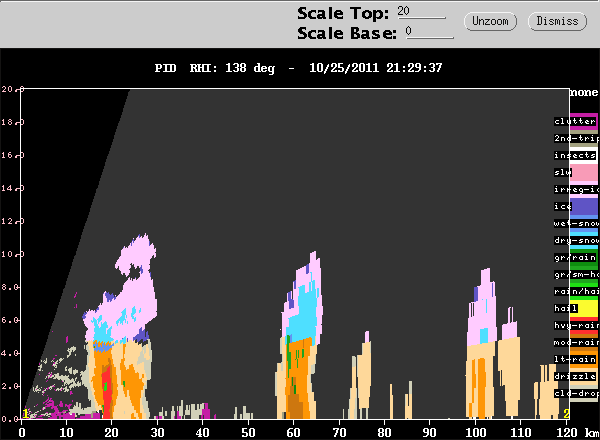Click the hvy-rain legend label
Screen dimensions: 600x440
[x=576, y=325]
